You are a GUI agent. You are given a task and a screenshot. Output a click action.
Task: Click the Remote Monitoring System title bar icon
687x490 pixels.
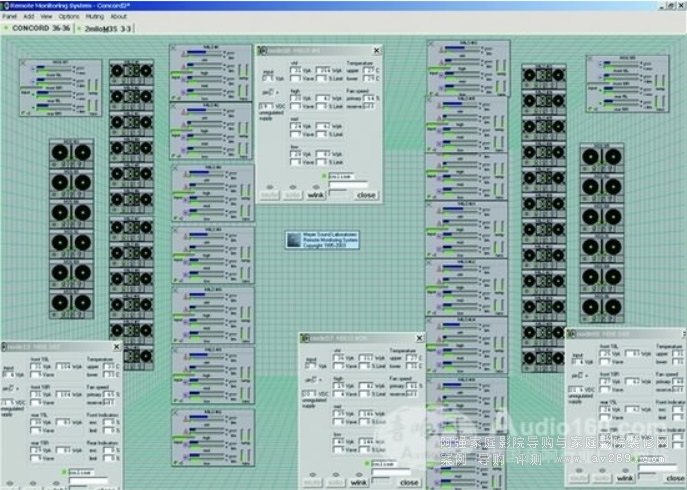(x=6, y=5)
